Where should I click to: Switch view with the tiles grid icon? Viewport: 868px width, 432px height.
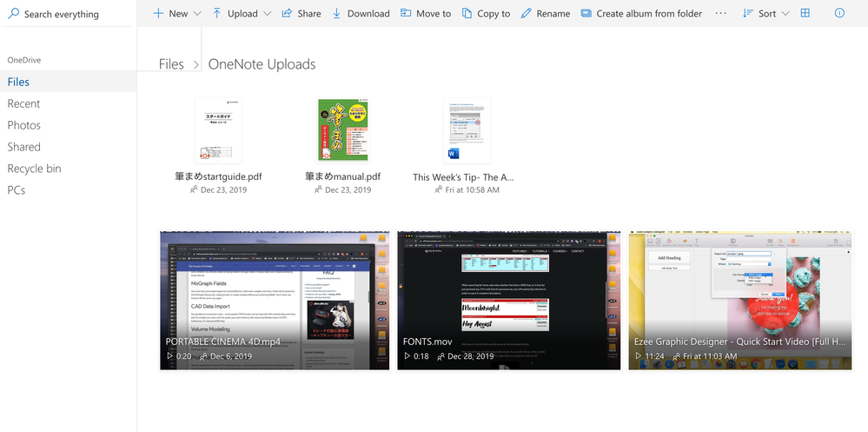click(805, 13)
